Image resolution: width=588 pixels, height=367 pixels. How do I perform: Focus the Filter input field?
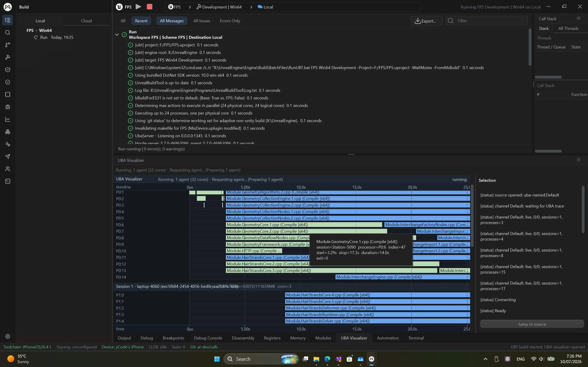487,21
